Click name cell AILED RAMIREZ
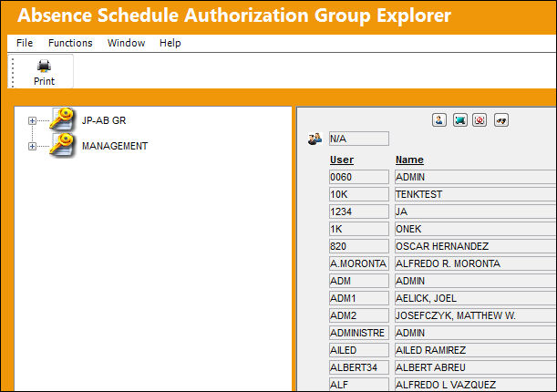557x392 pixels. pyautogui.click(x=476, y=350)
